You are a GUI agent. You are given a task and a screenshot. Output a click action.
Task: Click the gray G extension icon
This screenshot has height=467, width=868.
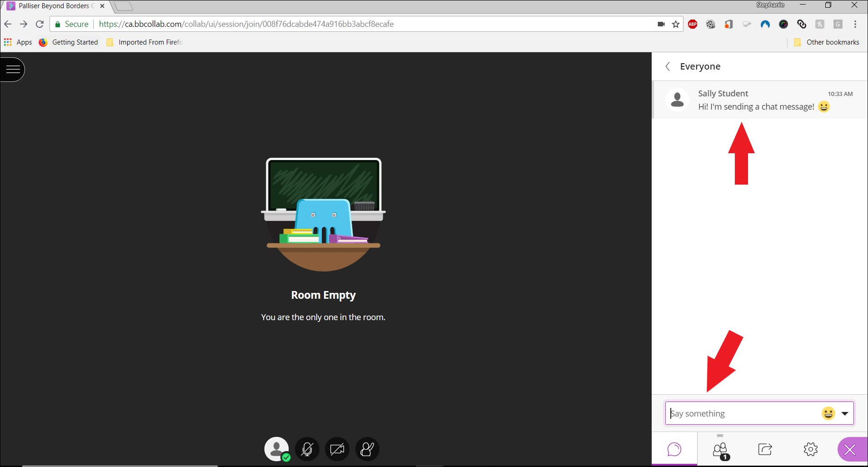pyautogui.click(x=838, y=24)
